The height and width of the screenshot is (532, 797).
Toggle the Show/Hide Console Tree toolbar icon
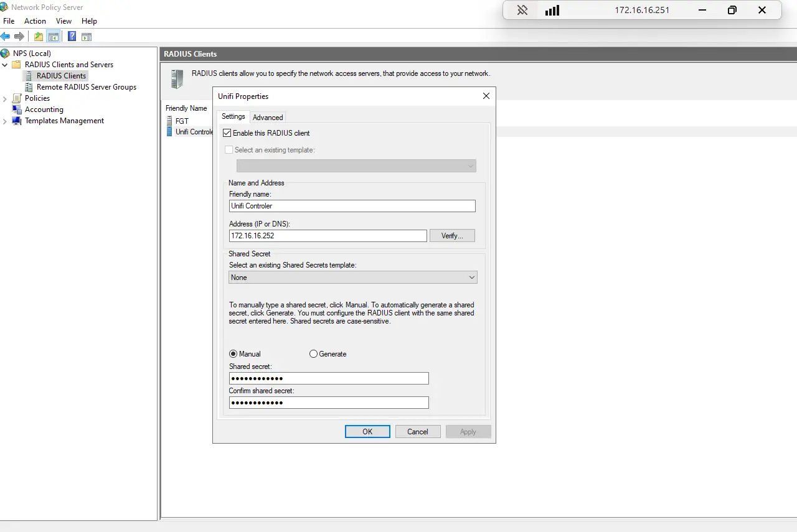pyautogui.click(x=54, y=37)
